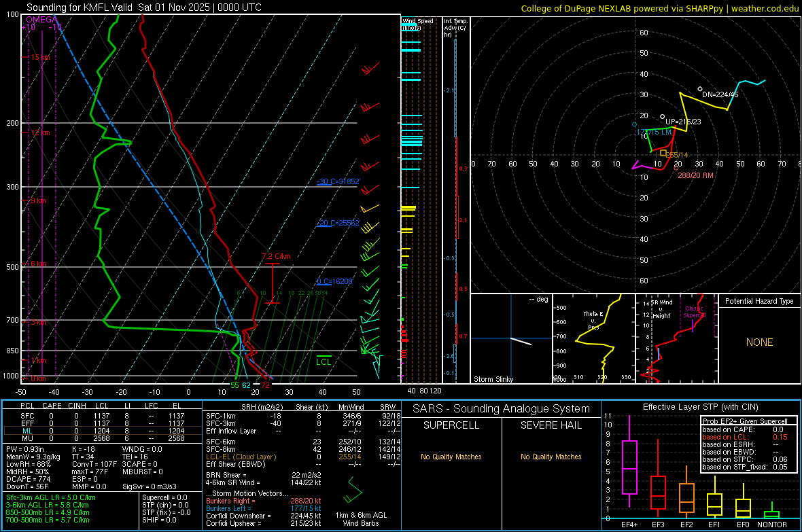Click the 'Supercell = 0.0' composite value

pyautogui.click(x=164, y=497)
